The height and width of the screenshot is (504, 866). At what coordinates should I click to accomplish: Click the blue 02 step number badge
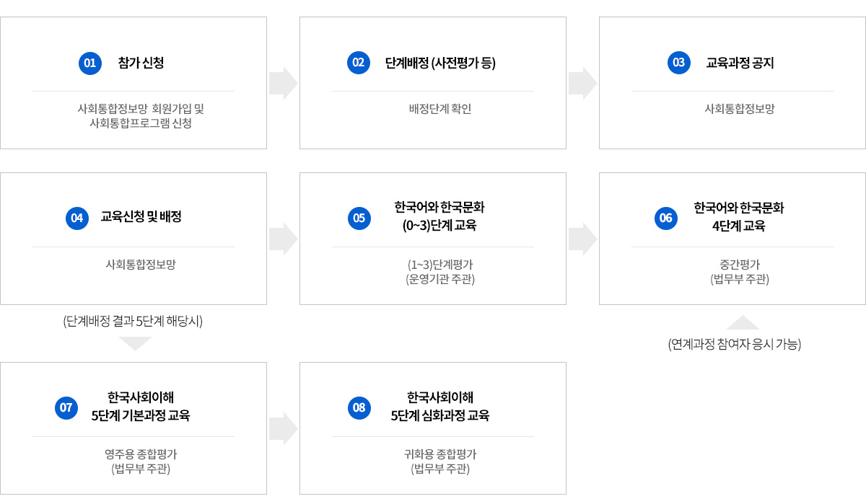[x=358, y=63]
